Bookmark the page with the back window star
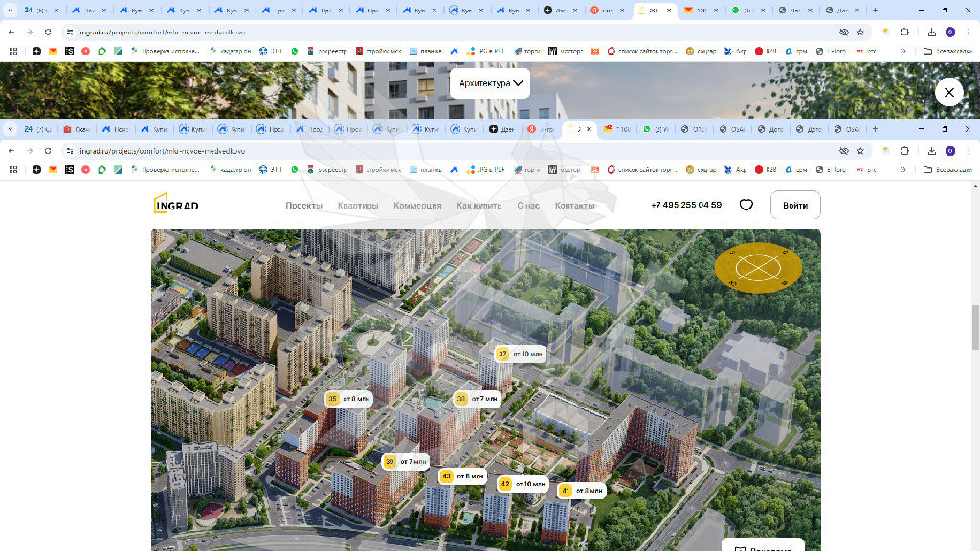Viewport: 980px width, 551px height. 860,32
